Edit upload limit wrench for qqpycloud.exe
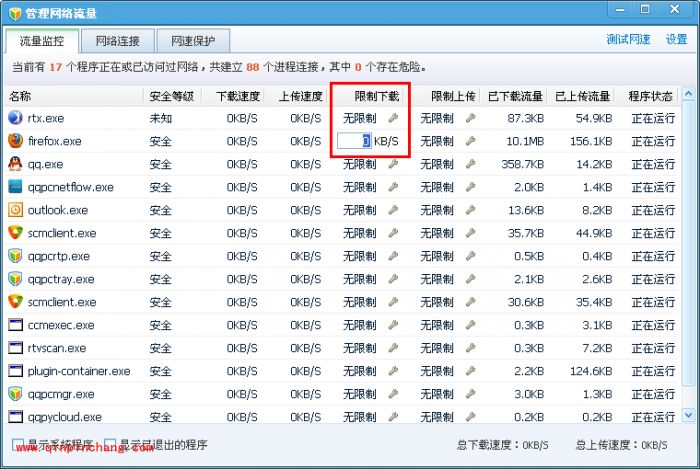This screenshot has width=700, height=469. tap(470, 417)
